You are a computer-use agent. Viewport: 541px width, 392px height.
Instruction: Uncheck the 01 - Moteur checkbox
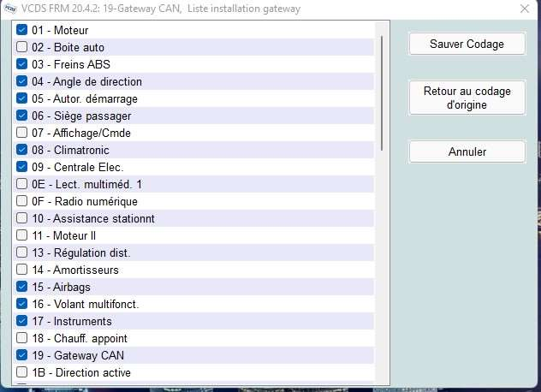(x=21, y=30)
